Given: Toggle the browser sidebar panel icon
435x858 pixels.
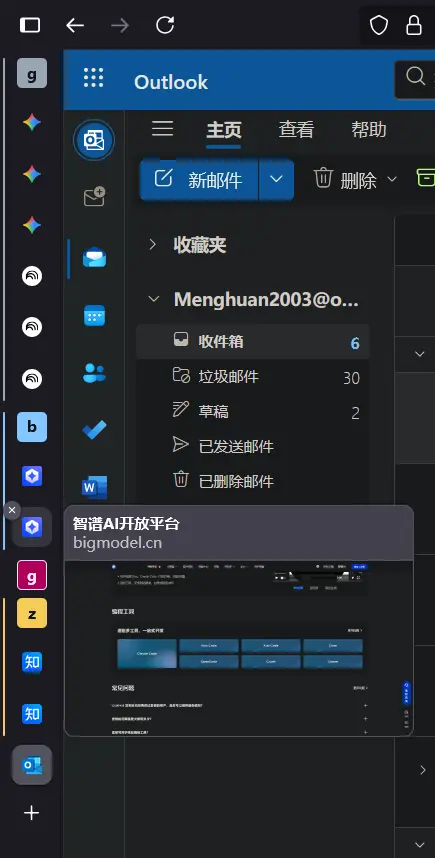Looking at the screenshot, I should coord(30,25).
